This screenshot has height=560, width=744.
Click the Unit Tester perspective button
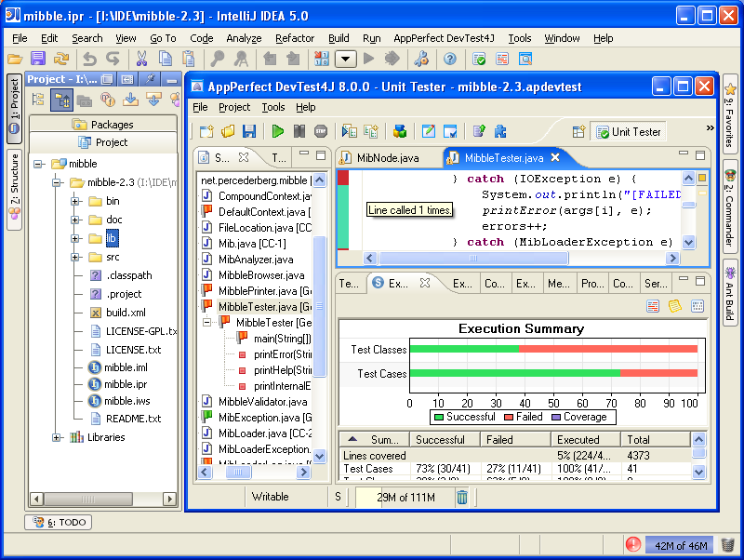[629, 132]
